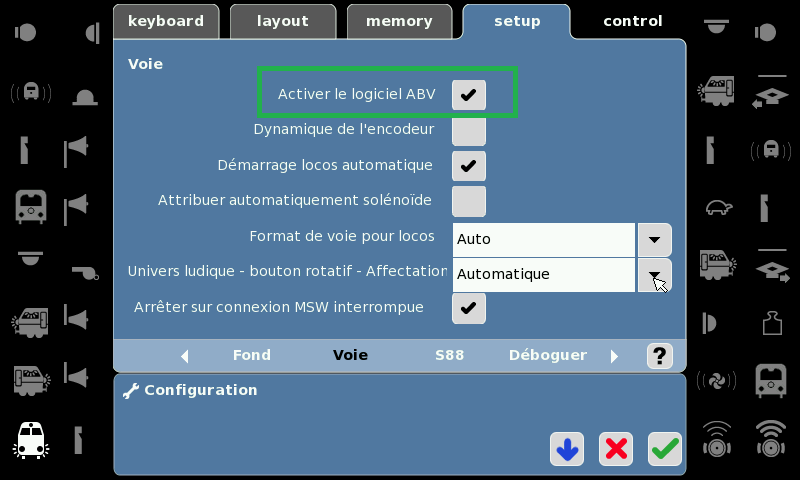Show next setup sections with the right arrow
800x480 pixels.
pos(614,356)
